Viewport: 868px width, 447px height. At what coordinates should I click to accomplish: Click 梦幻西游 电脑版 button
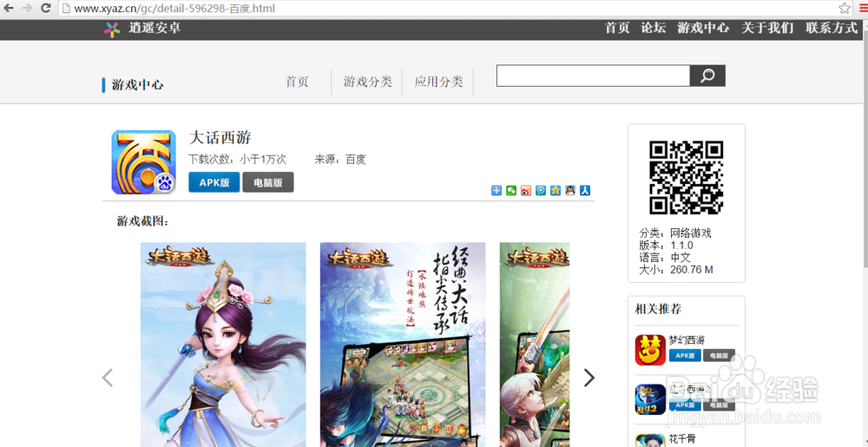719,355
